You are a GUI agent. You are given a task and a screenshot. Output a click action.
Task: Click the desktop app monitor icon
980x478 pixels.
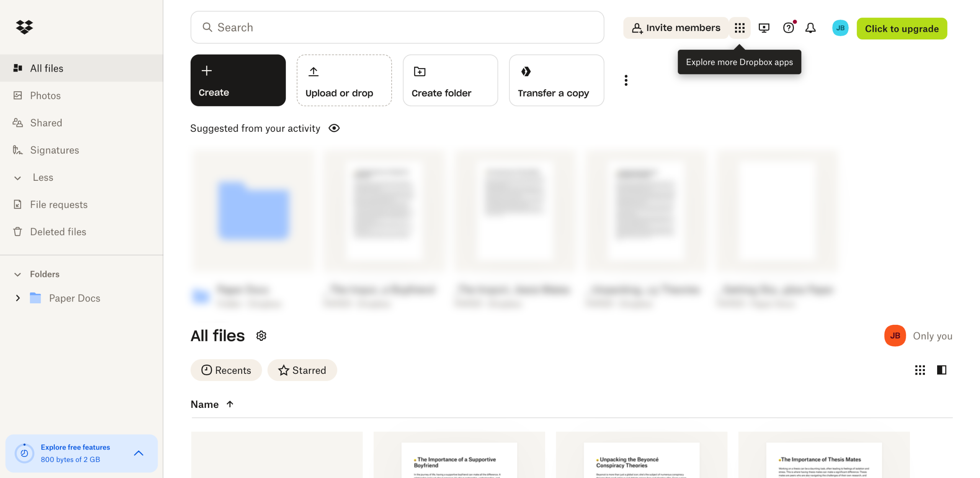[x=764, y=28]
